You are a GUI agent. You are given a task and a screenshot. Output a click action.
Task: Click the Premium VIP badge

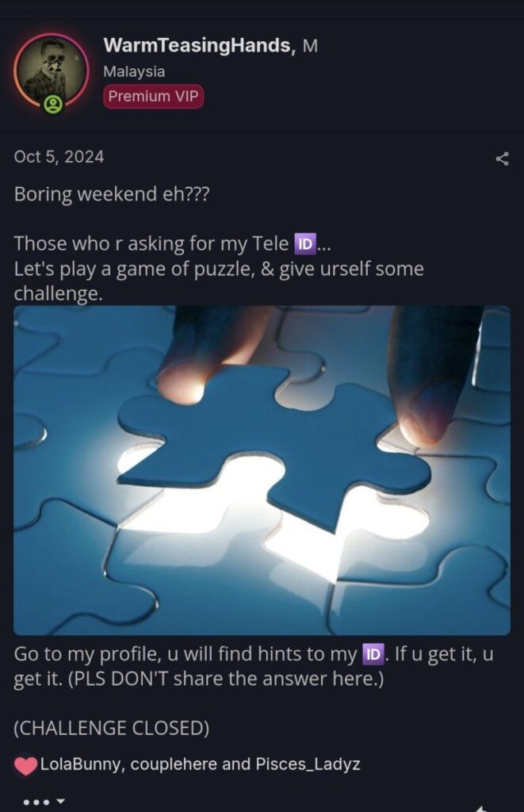coord(153,97)
